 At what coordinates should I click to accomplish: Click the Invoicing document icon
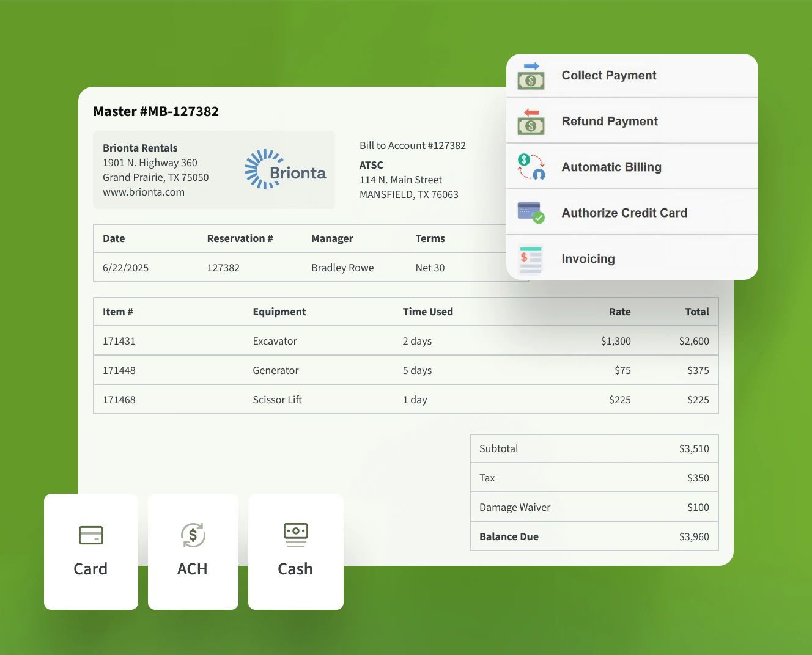530,258
